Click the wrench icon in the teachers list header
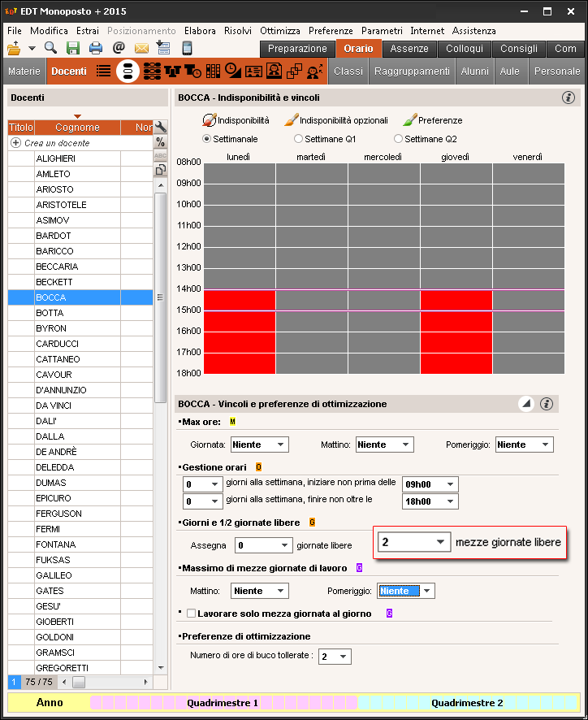 click(161, 128)
